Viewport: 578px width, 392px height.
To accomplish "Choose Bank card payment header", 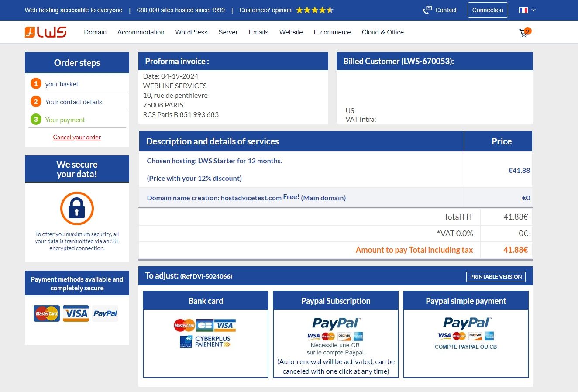I will (206, 301).
